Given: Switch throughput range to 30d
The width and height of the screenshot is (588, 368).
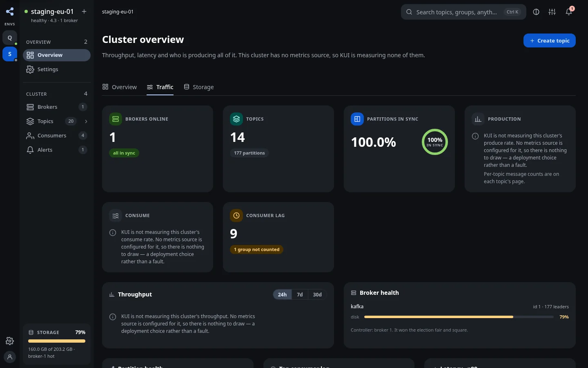Looking at the screenshot, I should (317, 294).
